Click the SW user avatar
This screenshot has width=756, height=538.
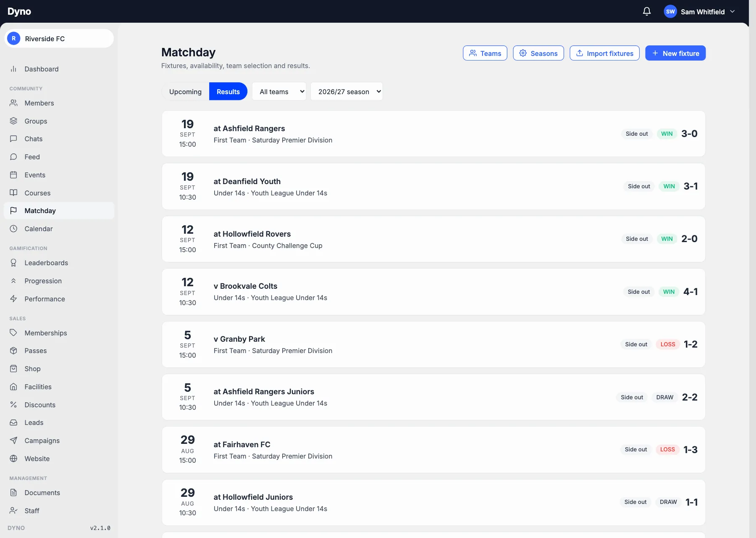[x=670, y=11]
